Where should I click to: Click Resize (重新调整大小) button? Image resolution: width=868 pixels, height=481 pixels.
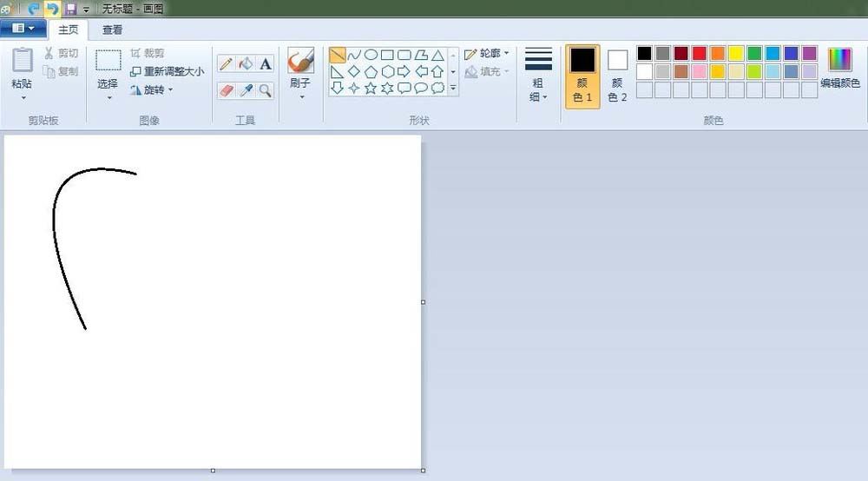(x=167, y=71)
